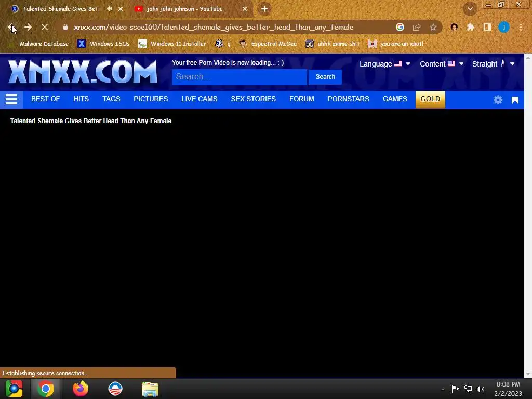Click the site search input field

click(239, 77)
